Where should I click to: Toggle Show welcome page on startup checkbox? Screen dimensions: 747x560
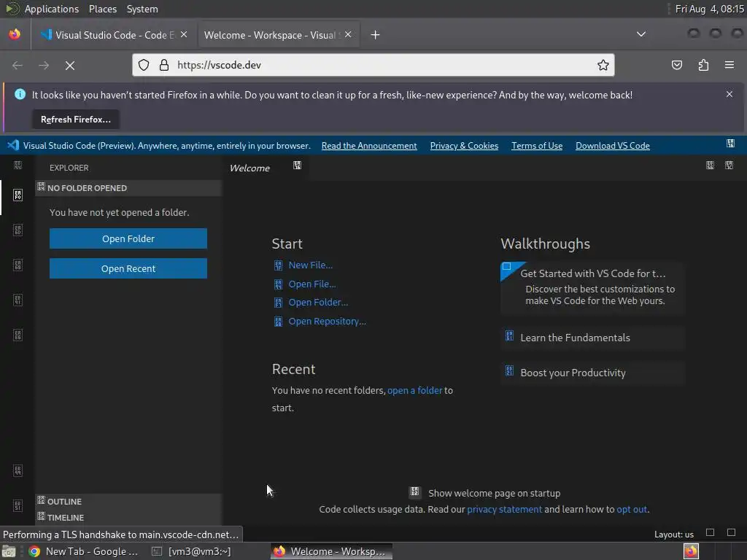tap(414, 491)
